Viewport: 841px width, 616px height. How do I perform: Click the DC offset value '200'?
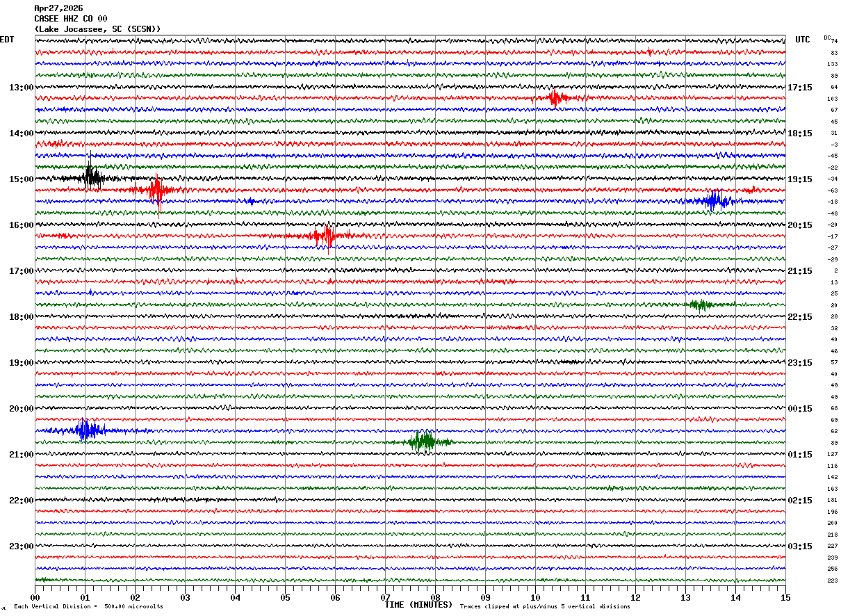[x=832, y=523]
